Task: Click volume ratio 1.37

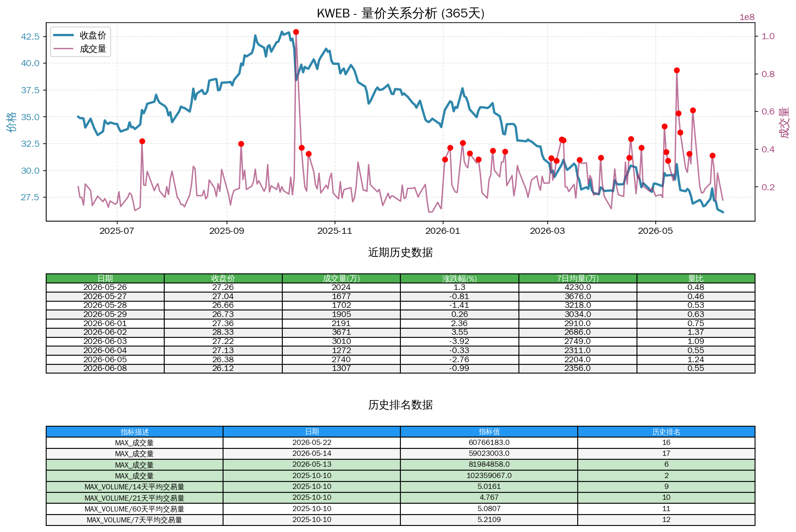Action: click(696, 332)
